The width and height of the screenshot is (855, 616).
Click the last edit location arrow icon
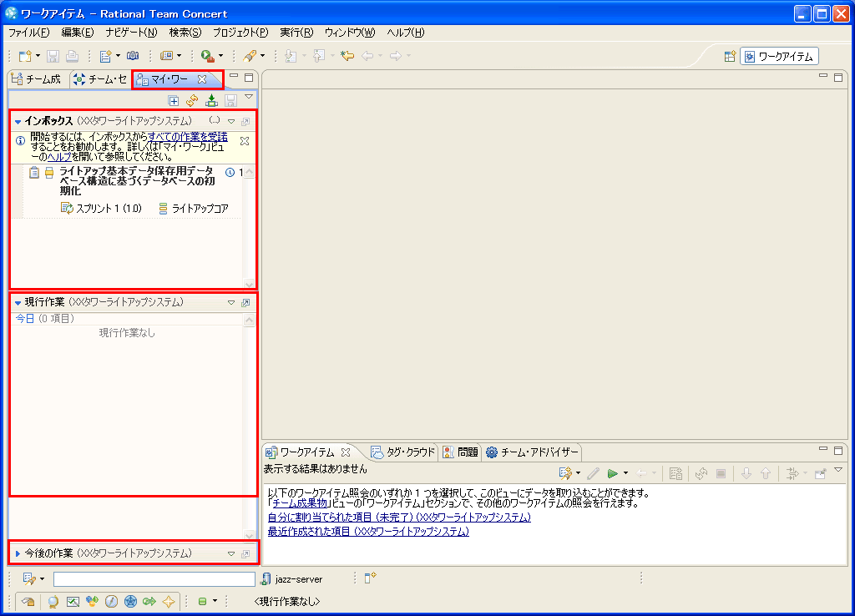point(347,56)
